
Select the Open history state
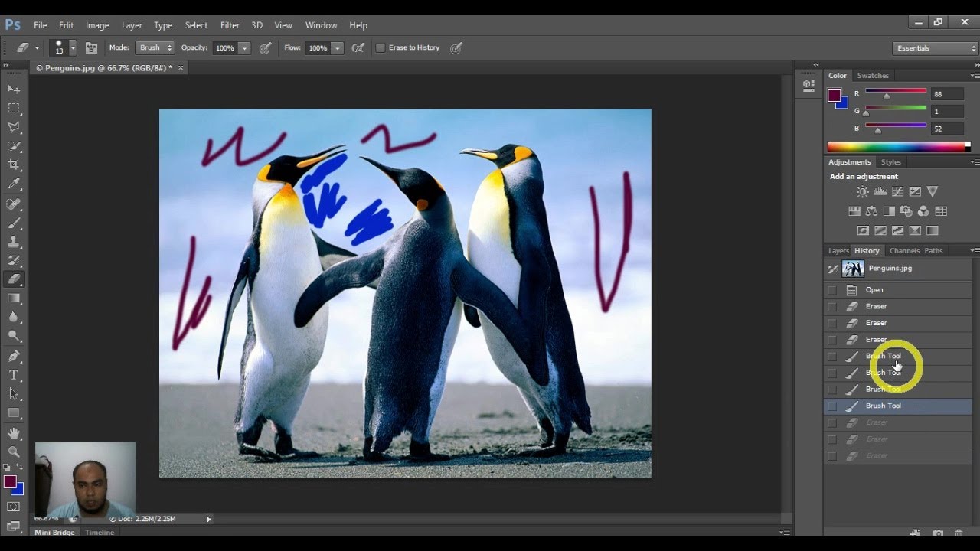pyautogui.click(x=897, y=290)
